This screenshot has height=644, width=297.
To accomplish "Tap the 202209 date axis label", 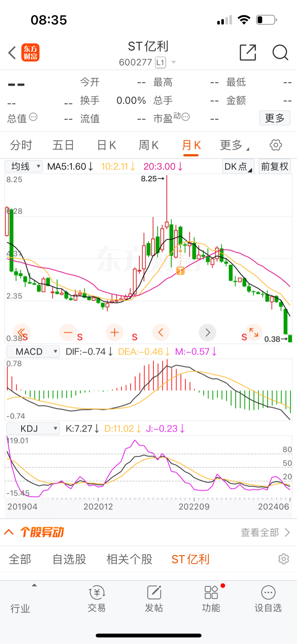I will tap(194, 507).
